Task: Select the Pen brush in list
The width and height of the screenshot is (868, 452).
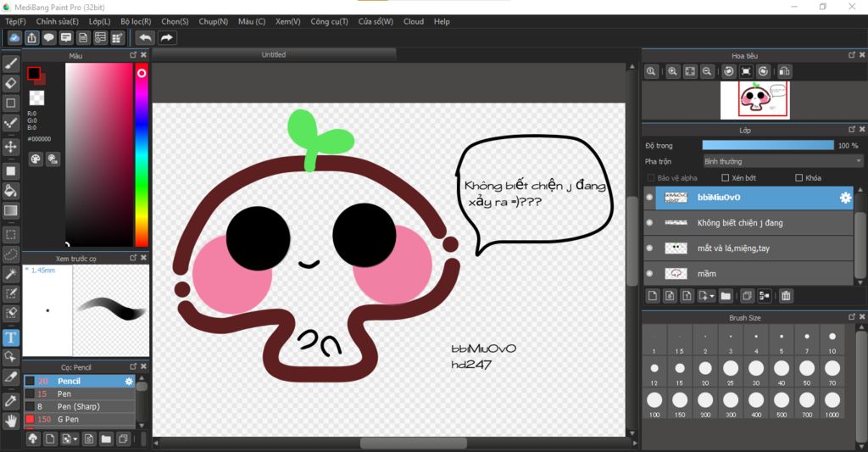Action: 79,393
